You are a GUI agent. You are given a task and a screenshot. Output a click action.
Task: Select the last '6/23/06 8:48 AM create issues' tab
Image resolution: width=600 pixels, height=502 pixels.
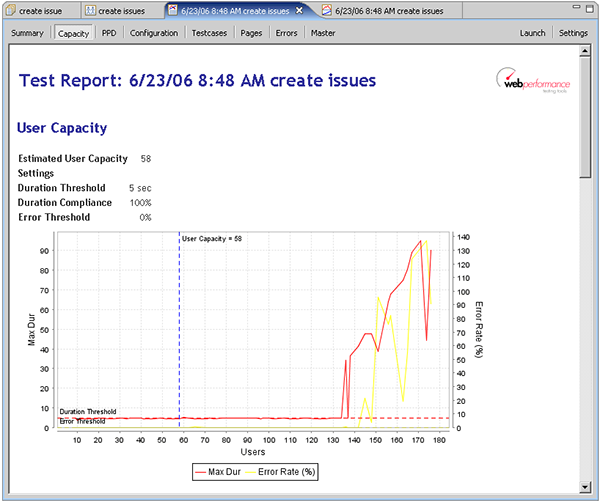(x=389, y=11)
